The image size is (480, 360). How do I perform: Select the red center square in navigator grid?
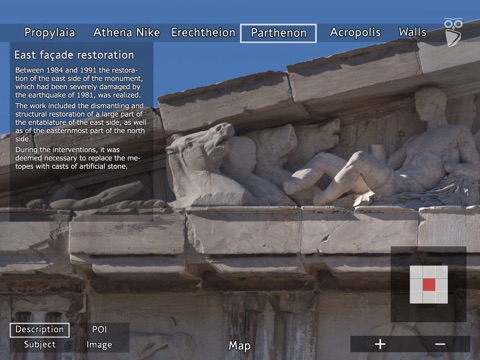429,285
